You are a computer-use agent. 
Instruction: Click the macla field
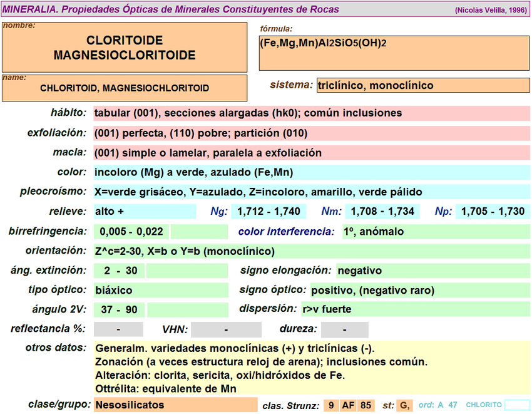pos(311,153)
